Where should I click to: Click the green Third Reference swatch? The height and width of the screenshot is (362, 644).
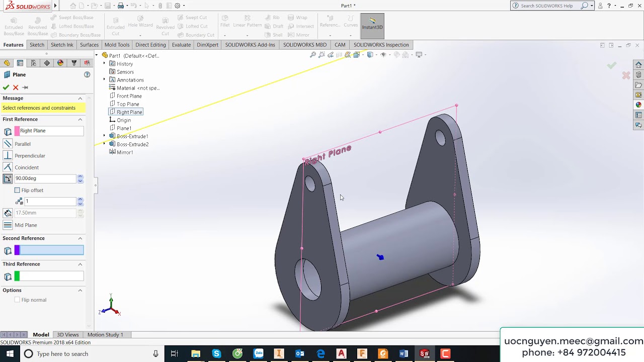coord(17,276)
